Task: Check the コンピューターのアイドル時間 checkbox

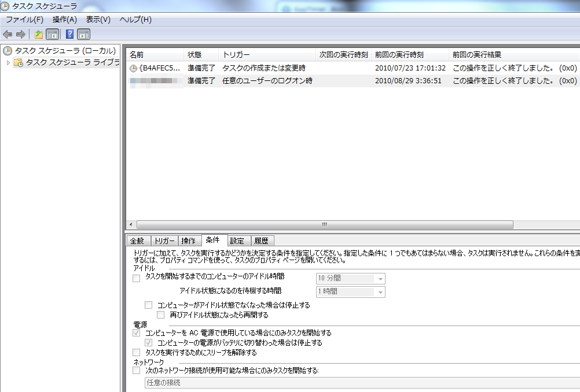Action: point(137,278)
